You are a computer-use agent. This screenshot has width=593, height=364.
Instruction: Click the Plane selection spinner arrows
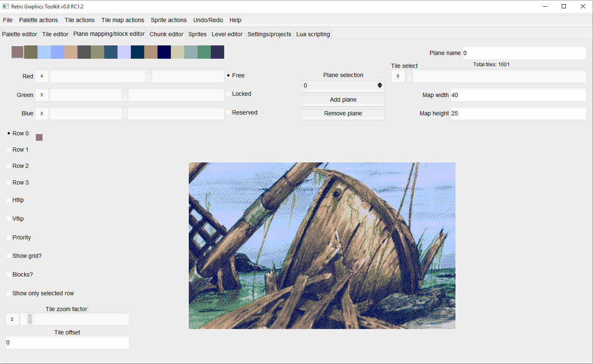click(x=380, y=85)
